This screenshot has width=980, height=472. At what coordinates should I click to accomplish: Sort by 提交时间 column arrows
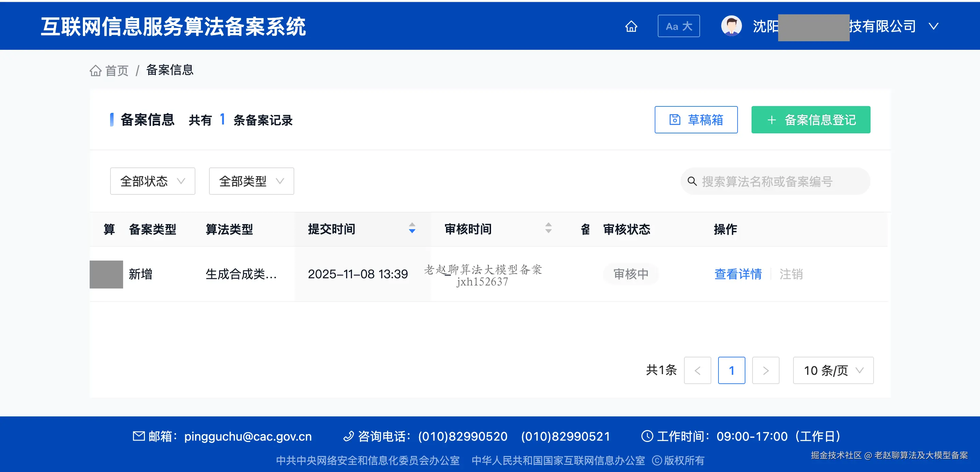click(x=412, y=228)
